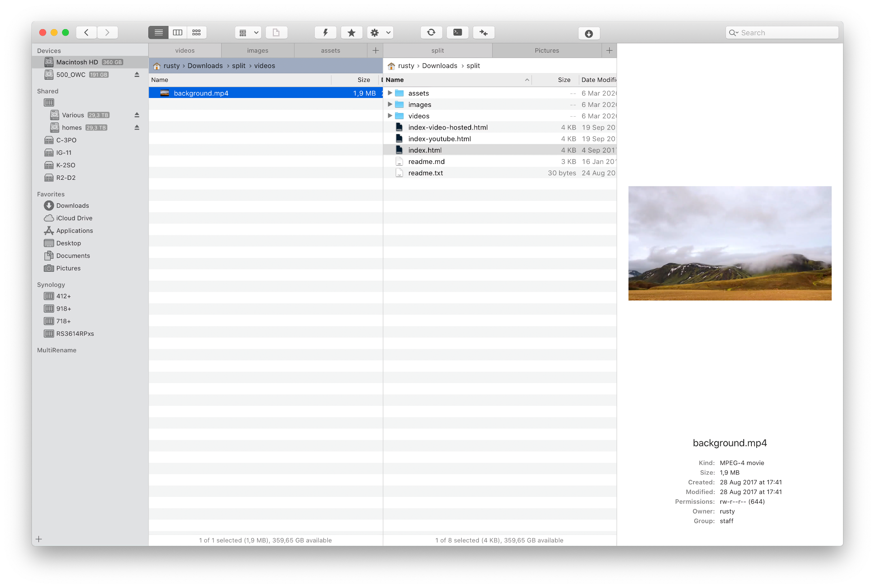The image size is (875, 588).
Task: Click the new file document icon
Action: tap(276, 32)
